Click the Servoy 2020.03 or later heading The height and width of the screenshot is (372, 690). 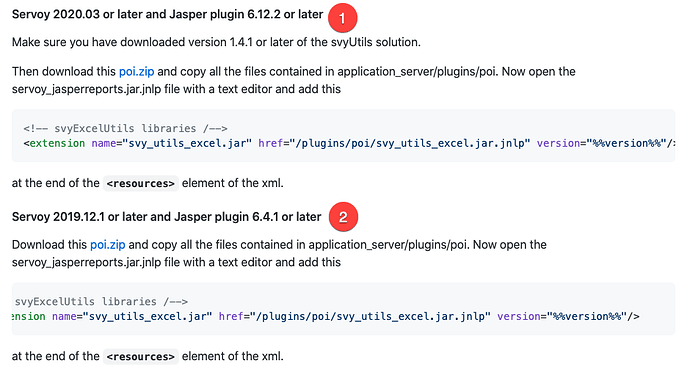[x=167, y=15]
